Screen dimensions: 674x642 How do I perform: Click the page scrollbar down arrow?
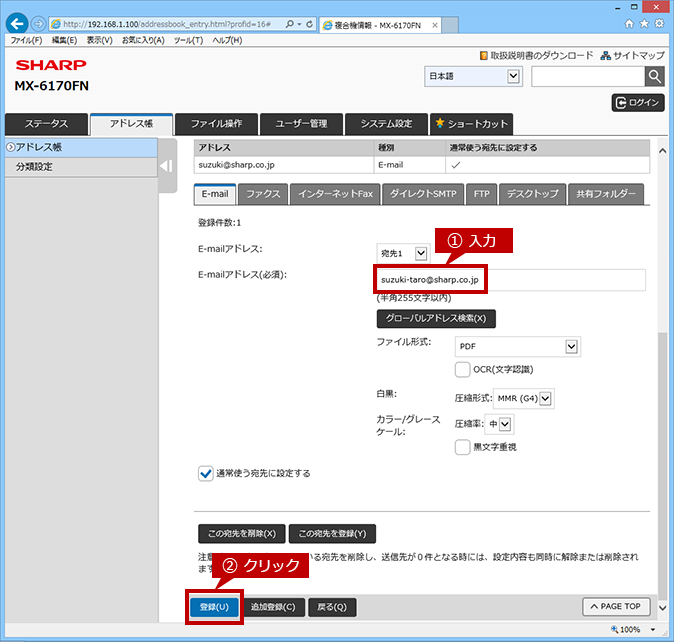662,608
